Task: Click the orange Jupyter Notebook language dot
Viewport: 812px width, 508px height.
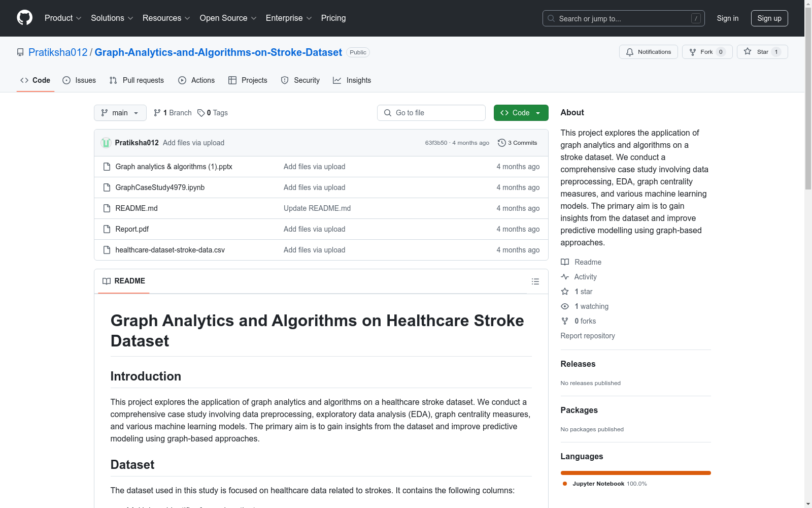Action: click(565, 484)
